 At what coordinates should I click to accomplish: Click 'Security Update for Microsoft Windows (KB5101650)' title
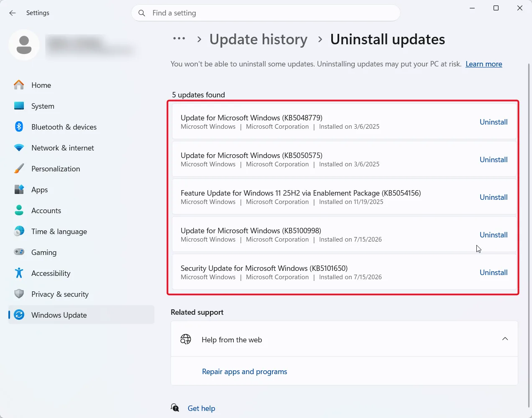coord(264,268)
